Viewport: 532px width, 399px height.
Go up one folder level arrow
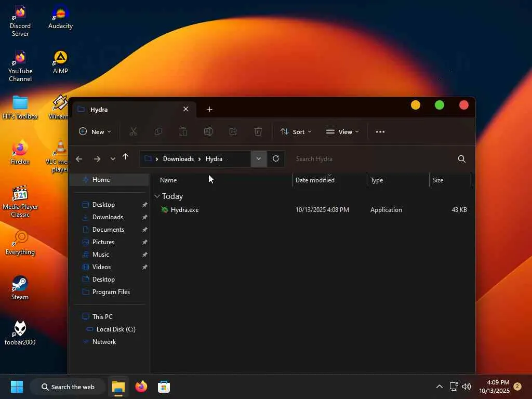click(x=126, y=157)
